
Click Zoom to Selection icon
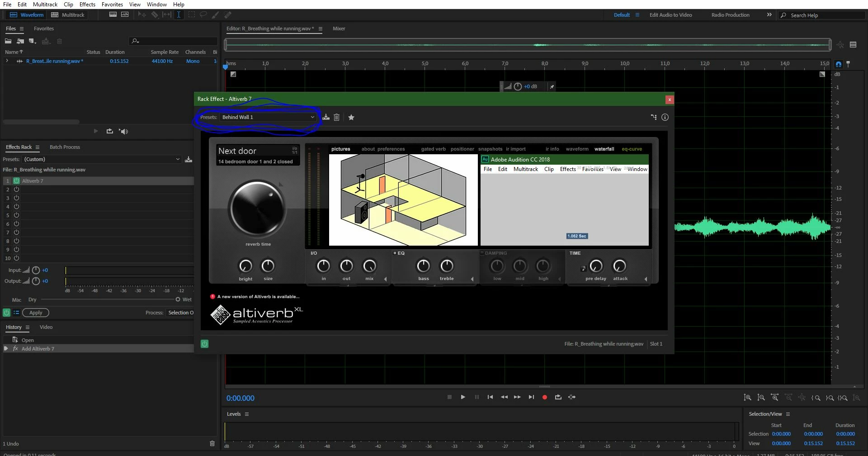pyautogui.click(x=843, y=398)
